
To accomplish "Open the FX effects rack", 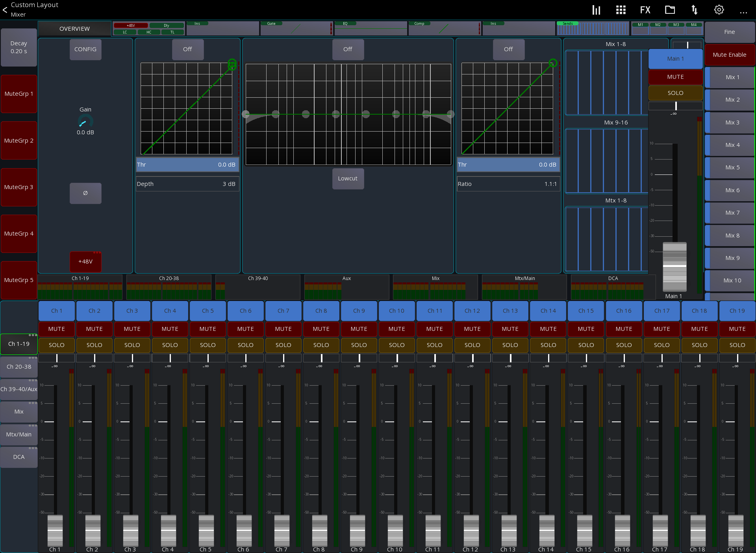I will point(645,9).
